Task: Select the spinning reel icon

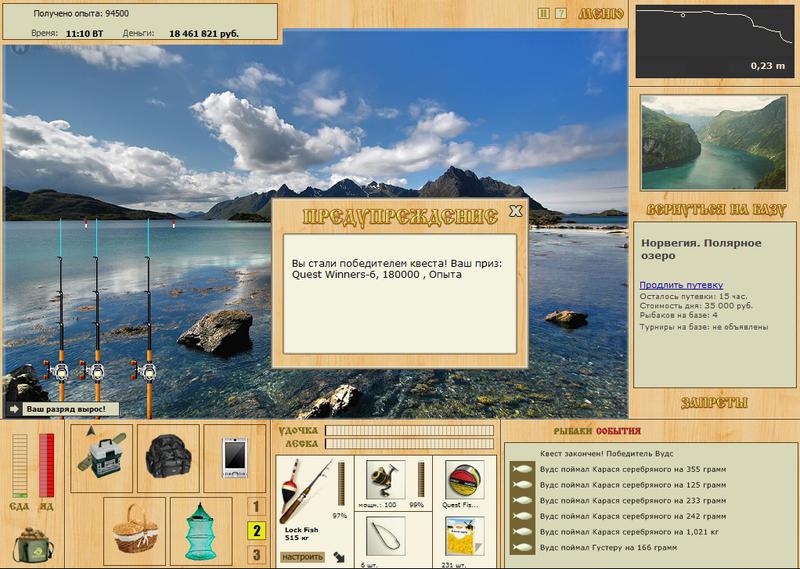Action: (x=385, y=479)
